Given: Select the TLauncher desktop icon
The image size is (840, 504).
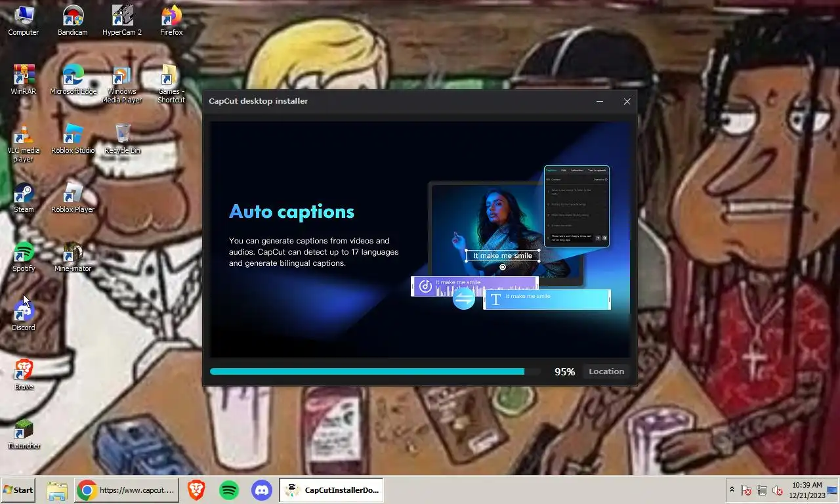Looking at the screenshot, I should (24, 434).
